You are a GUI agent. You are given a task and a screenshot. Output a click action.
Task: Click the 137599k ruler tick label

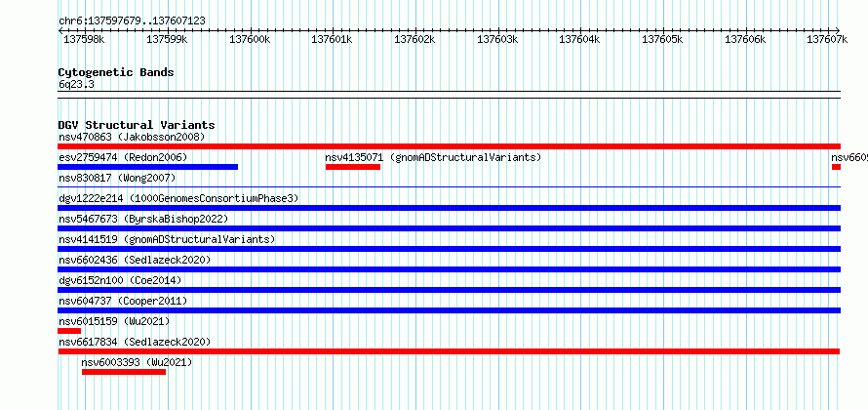pos(167,39)
